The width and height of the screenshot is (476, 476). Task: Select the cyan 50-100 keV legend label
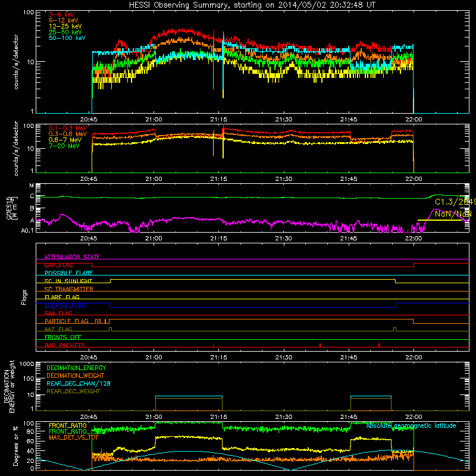point(67,37)
